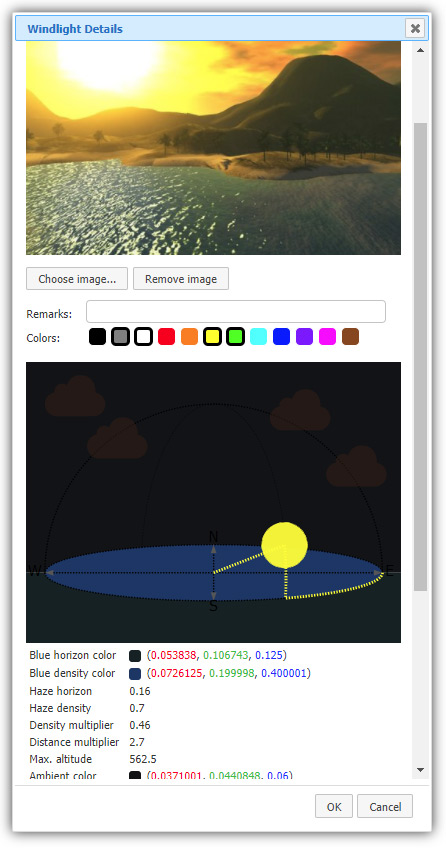Viewport: 446px width, 848px height.
Task: Toggle the gray color tag
Action: tap(120, 336)
